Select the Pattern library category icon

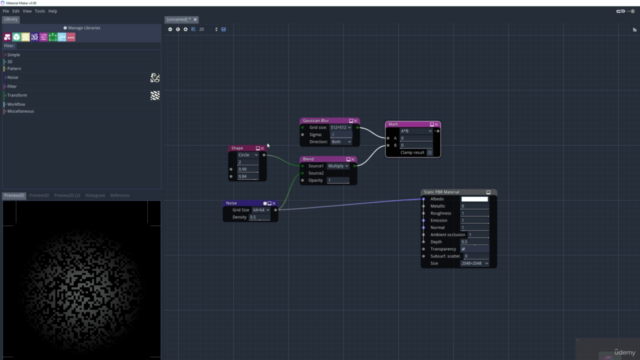point(25,37)
